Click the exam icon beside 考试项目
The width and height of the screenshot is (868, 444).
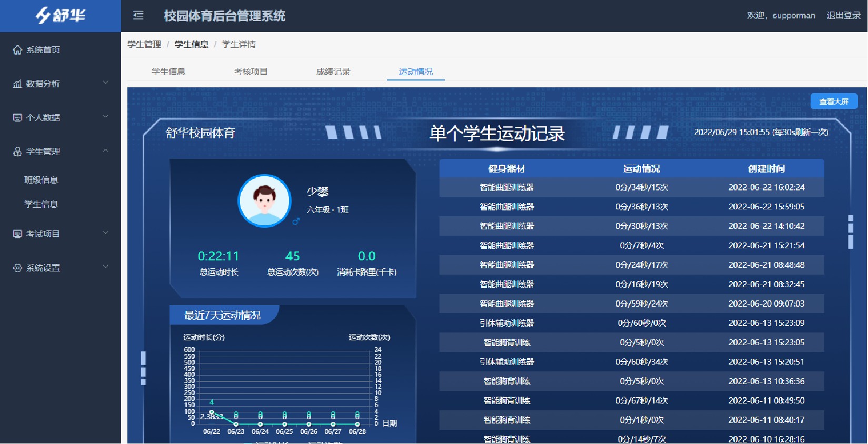click(17, 234)
